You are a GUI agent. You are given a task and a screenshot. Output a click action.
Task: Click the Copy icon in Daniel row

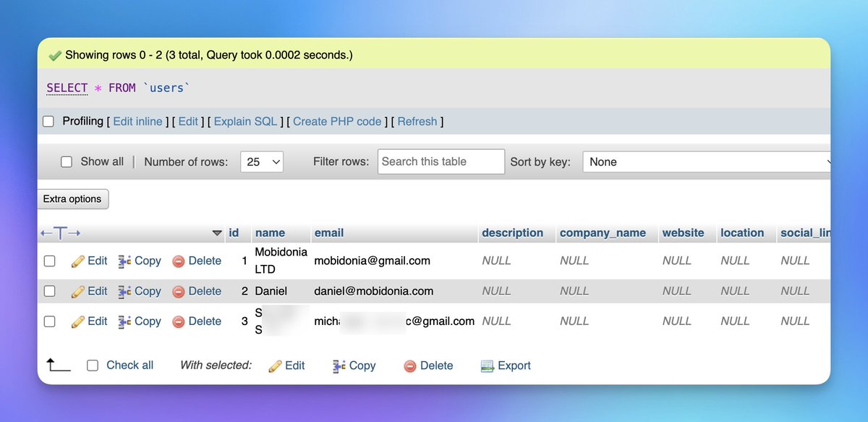click(x=125, y=292)
